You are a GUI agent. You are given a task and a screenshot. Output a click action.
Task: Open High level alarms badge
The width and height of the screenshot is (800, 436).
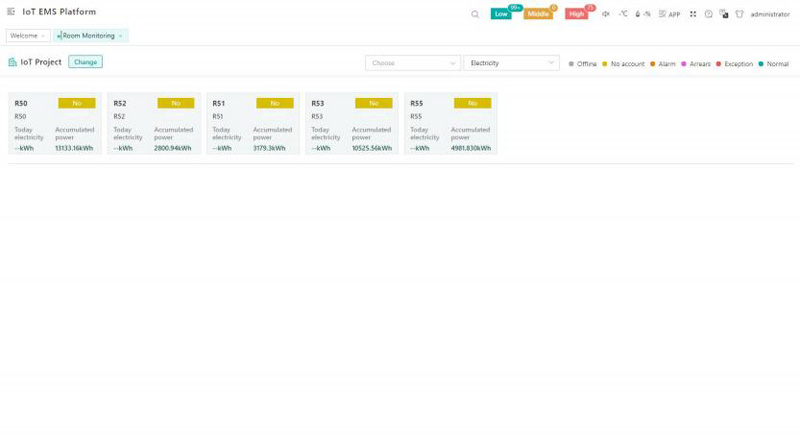click(577, 14)
